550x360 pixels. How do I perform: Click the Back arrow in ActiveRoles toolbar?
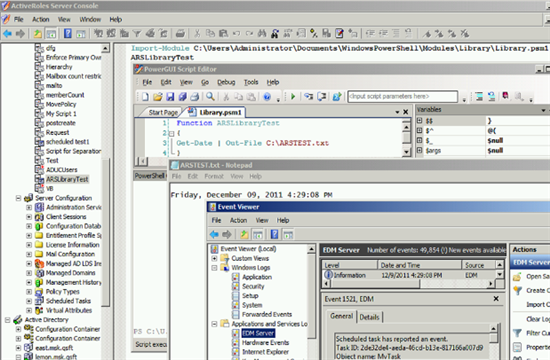7,34
